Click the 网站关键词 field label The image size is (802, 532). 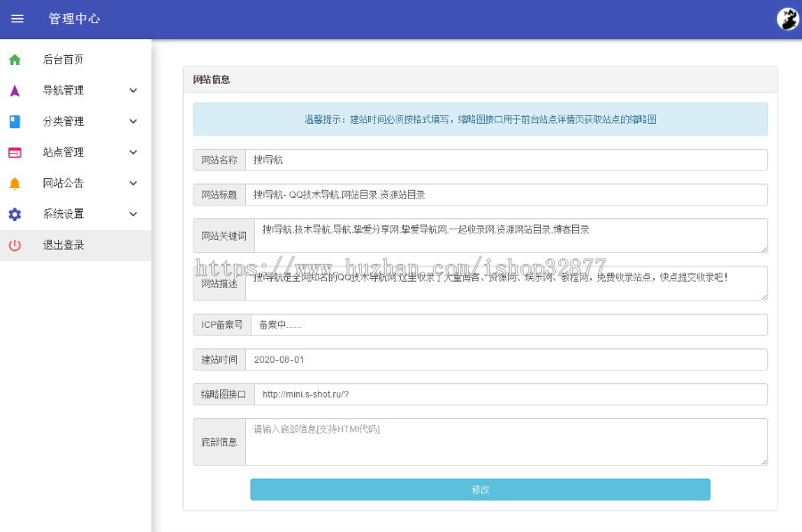click(x=224, y=236)
